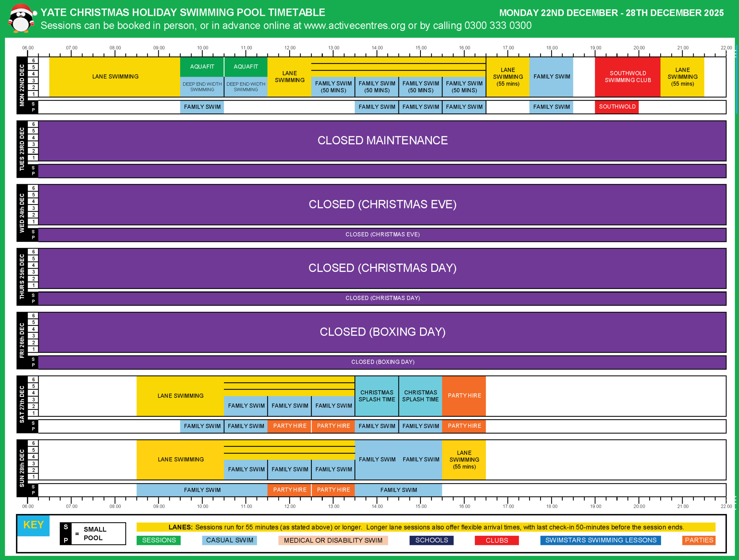Click the first Christmas Splash Time session
739x560 pixels.
point(376,396)
